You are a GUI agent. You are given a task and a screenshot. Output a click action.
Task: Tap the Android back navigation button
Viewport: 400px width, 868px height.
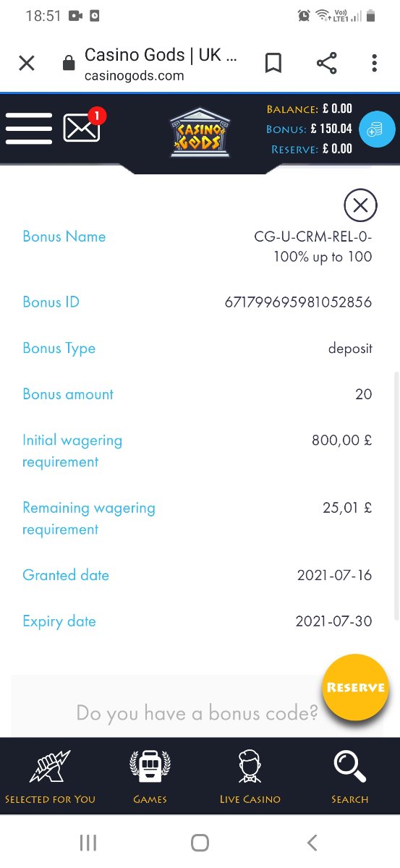pos(312,842)
